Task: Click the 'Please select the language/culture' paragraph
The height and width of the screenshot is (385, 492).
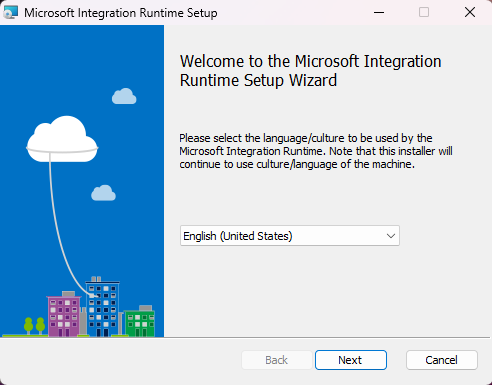Action: click(x=316, y=151)
